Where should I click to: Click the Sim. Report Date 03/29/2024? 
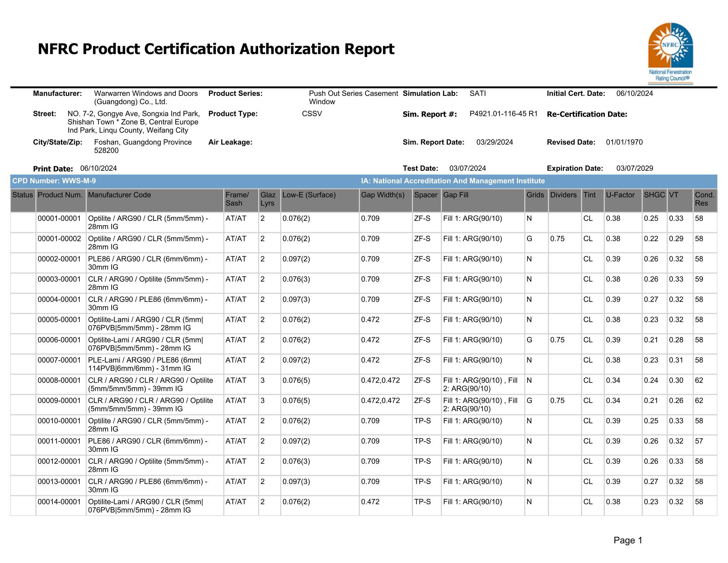click(x=495, y=142)
